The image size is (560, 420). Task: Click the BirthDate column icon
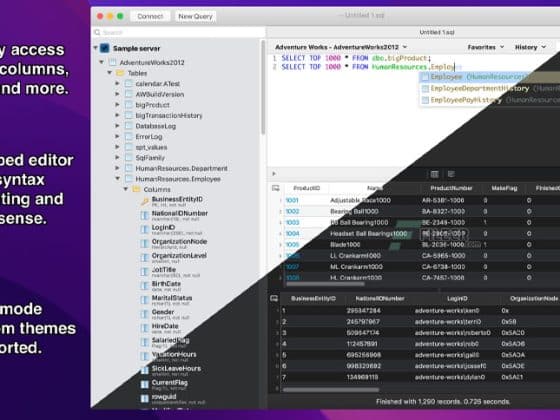(x=144, y=286)
